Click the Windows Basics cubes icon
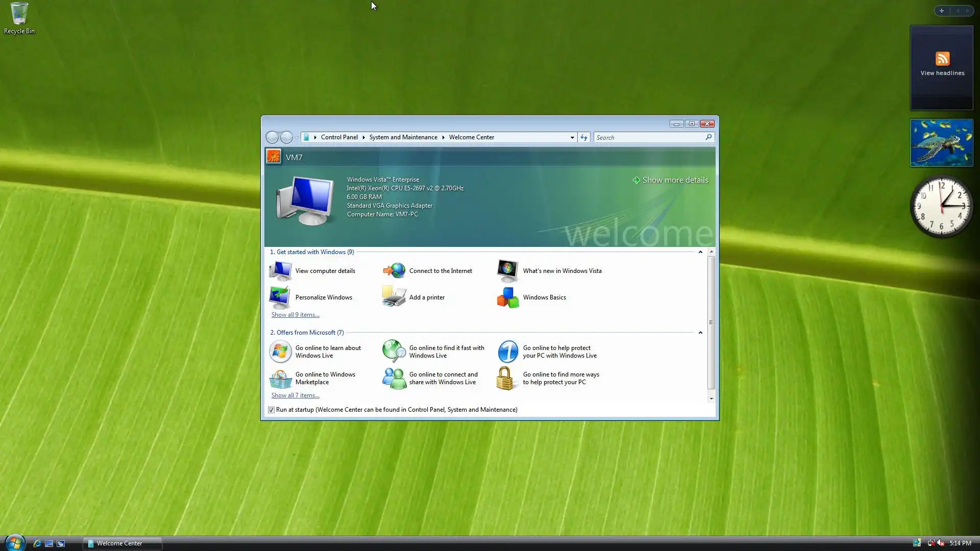This screenshot has width=980, height=551. 508,297
